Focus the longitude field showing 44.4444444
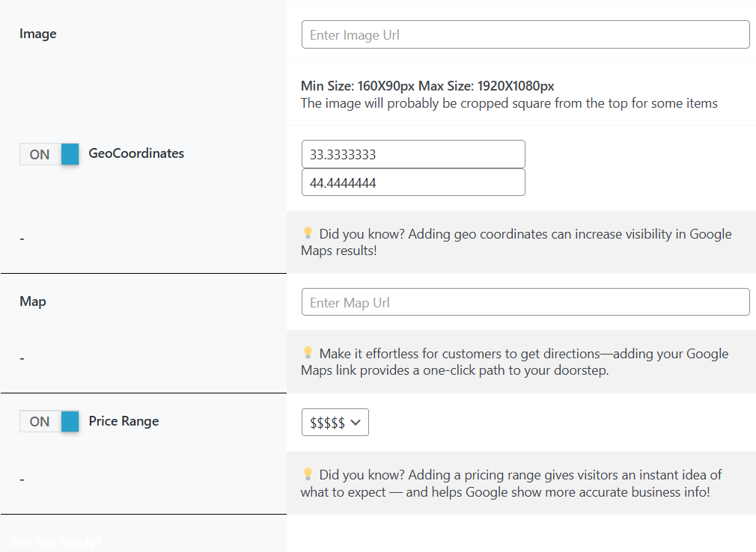Viewport: 756px width, 552px height. tap(413, 183)
